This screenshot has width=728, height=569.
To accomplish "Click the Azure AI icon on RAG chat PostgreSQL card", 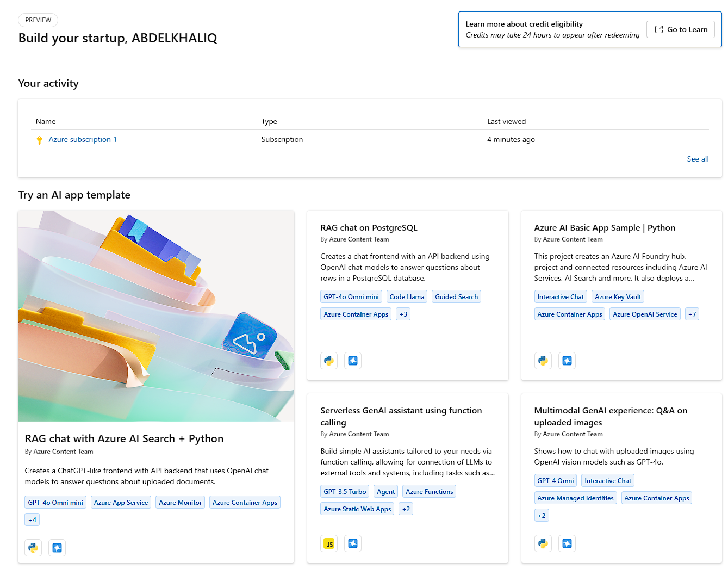I will coord(353,361).
